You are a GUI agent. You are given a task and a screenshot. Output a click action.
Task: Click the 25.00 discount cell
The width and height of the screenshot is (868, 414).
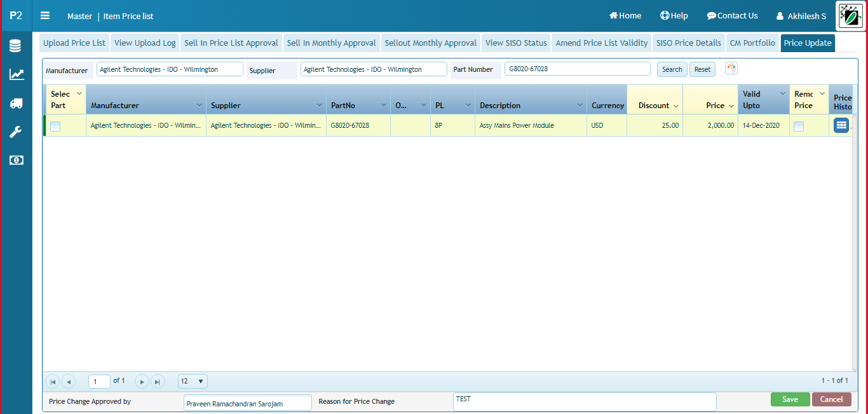654,126
